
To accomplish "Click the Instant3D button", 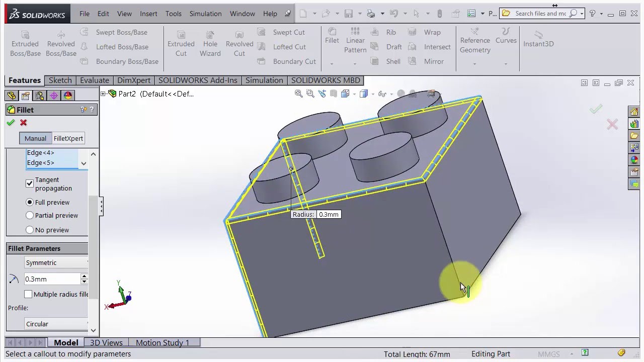I will 538,39.
